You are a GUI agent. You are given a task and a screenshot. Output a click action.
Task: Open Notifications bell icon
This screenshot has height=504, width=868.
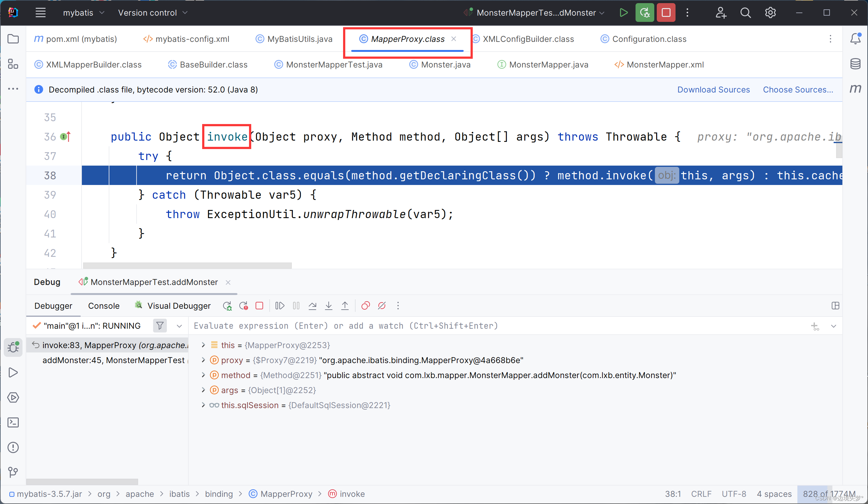855,38
